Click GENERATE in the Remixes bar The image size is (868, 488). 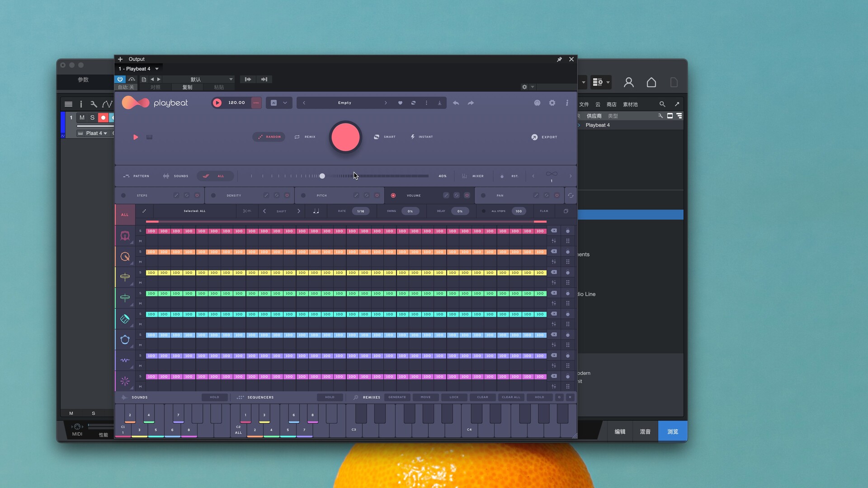pyautogui.click(x=397, y=397)
